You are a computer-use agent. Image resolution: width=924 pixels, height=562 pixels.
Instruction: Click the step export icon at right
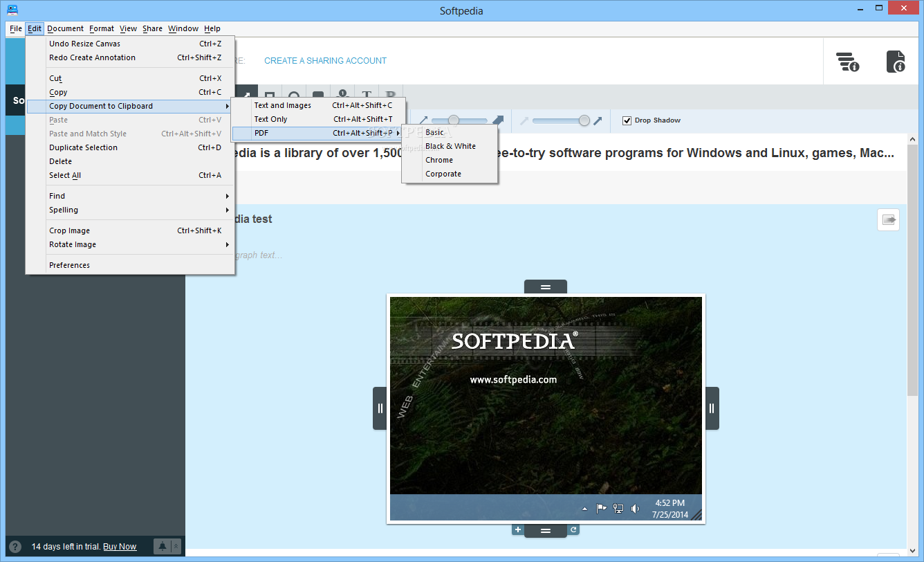pyautogui.click(x=888, y=219)
